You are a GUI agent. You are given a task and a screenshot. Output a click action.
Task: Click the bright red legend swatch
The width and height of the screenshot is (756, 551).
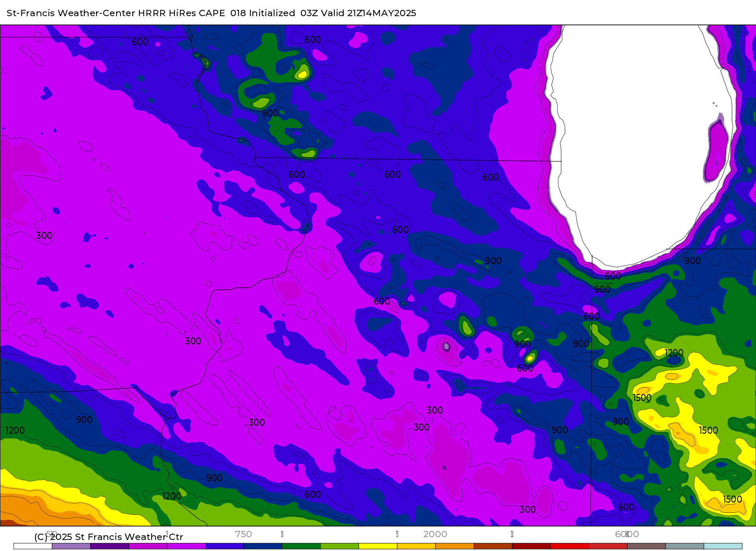coord(570,546)
